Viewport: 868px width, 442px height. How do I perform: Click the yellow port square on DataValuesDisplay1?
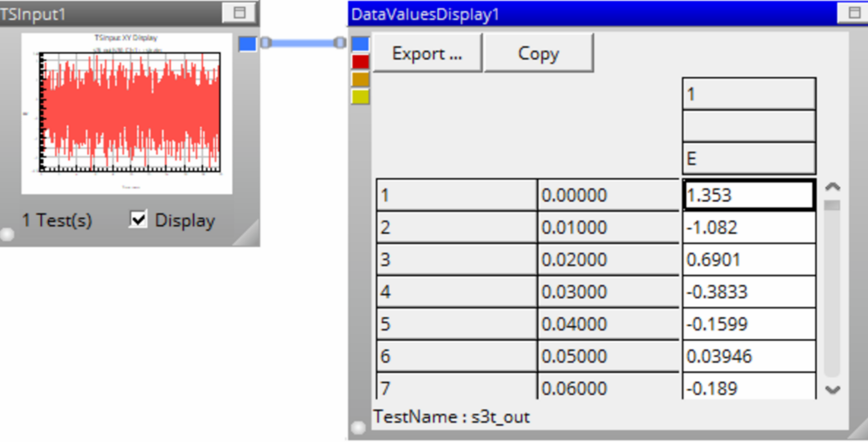click(x=360, y=97)
